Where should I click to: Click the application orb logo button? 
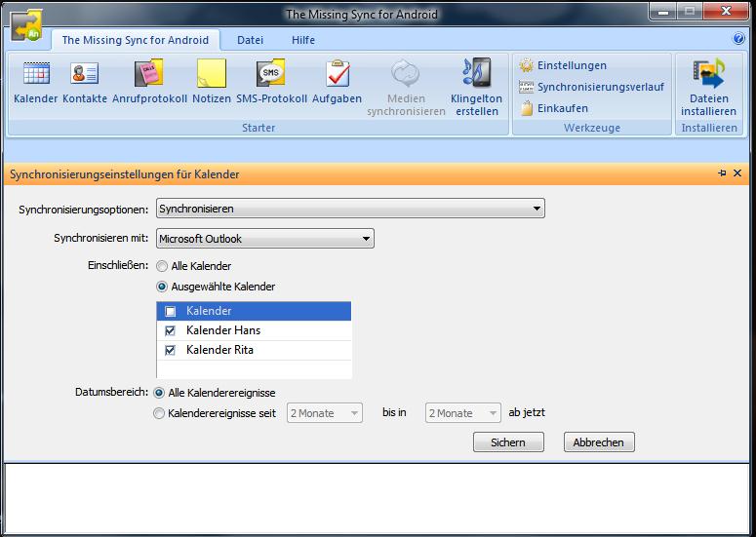point(26,25)
